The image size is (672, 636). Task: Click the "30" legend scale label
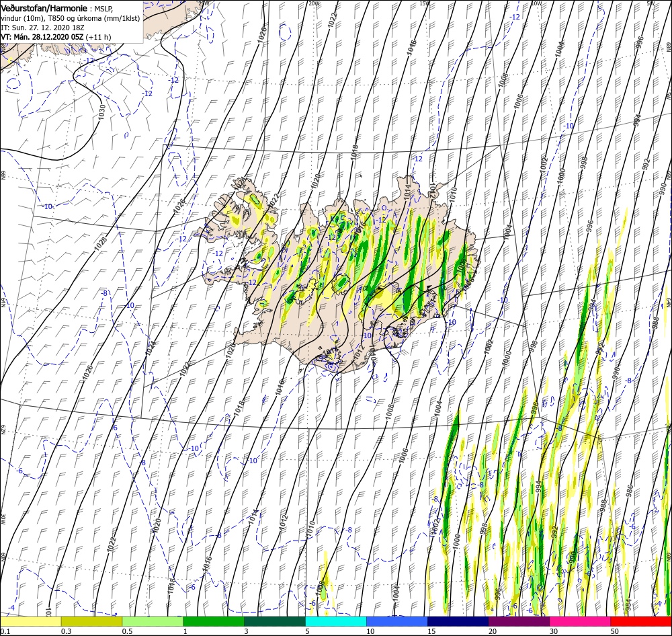pos(554,631)
